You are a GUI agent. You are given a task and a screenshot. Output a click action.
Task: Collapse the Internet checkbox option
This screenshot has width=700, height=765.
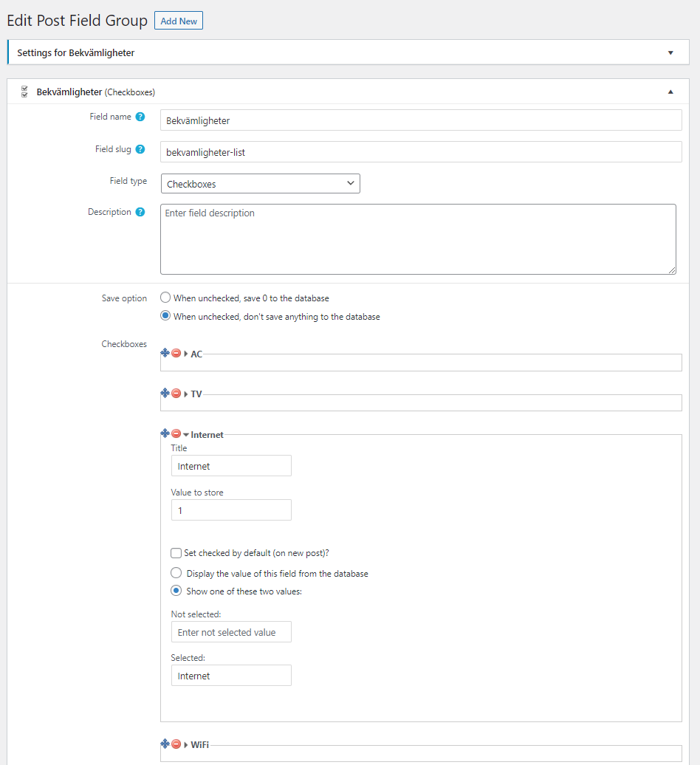click(x=186, y=435)
